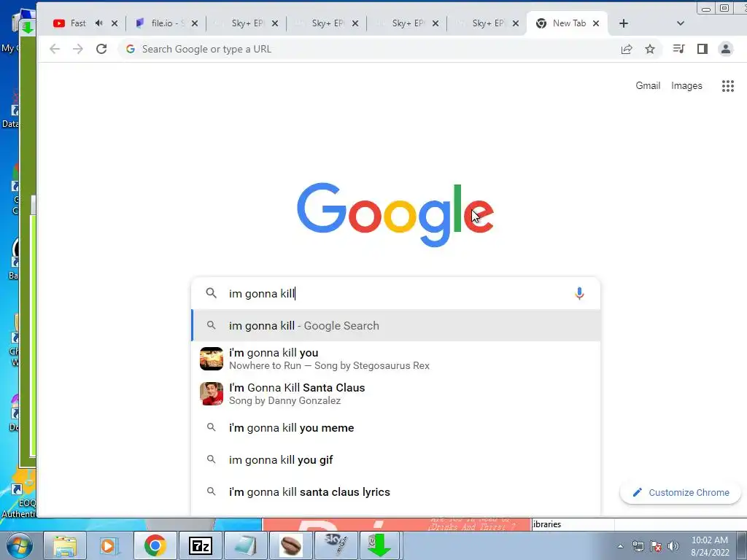The height and width of the screenshot is (560, 747).
Task: Mute the YouTube tab audio icon
Action: point(98,23)
